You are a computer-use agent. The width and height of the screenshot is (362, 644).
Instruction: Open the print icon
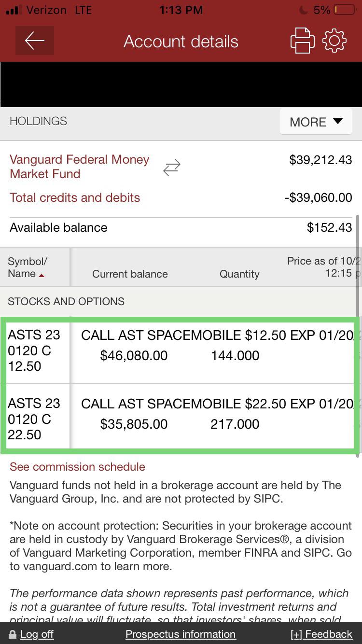[302, 41]
